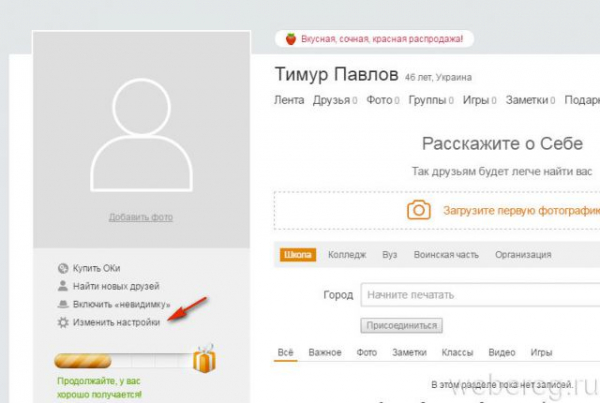The image size is (600, 403).
Task: Click the empty profile avatar placeholder
Action: point(142,134)
